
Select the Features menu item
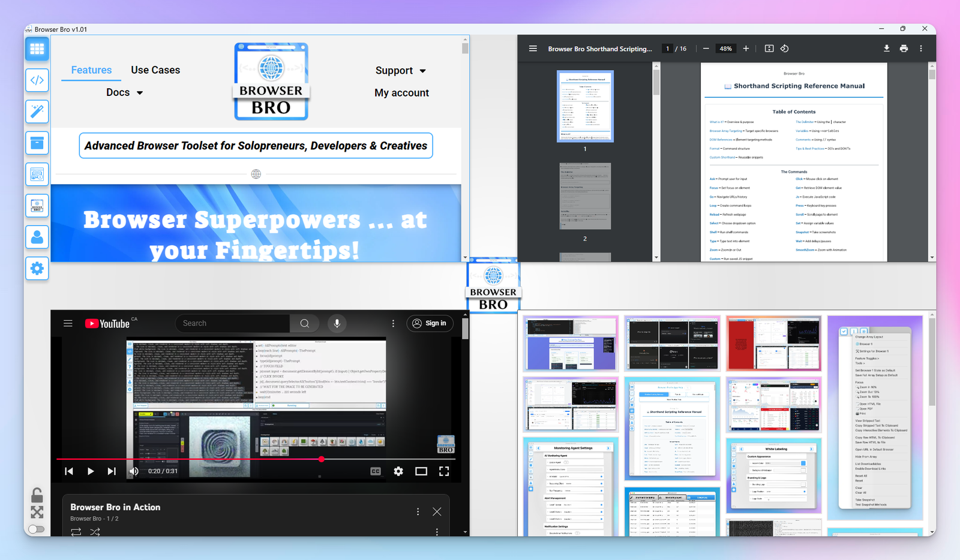tap(91, 70)
